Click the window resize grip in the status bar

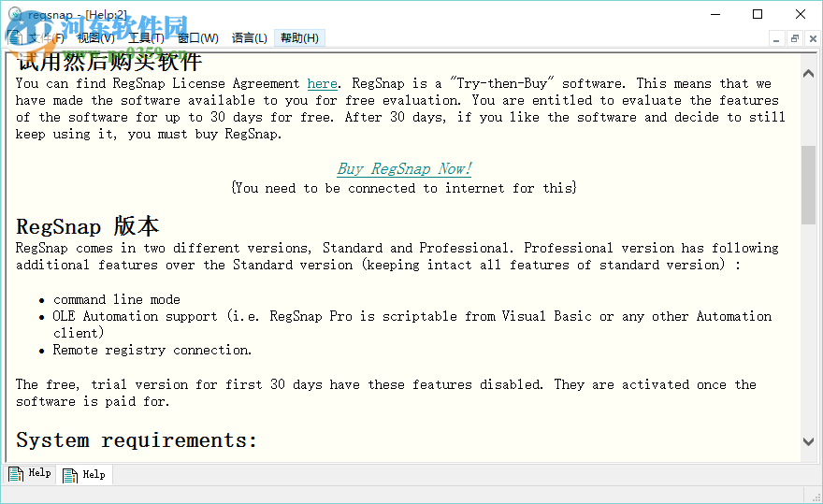pyautogui.click(x=816, y=497)
